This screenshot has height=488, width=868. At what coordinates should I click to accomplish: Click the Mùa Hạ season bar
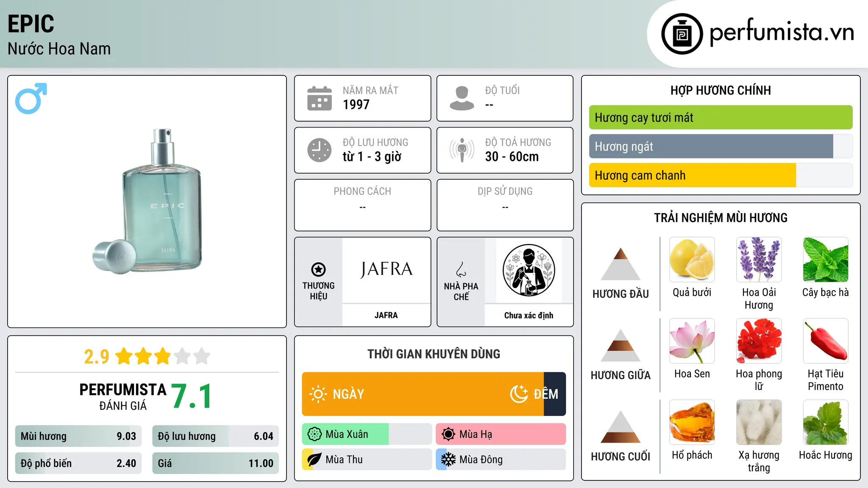pos(501,434)
